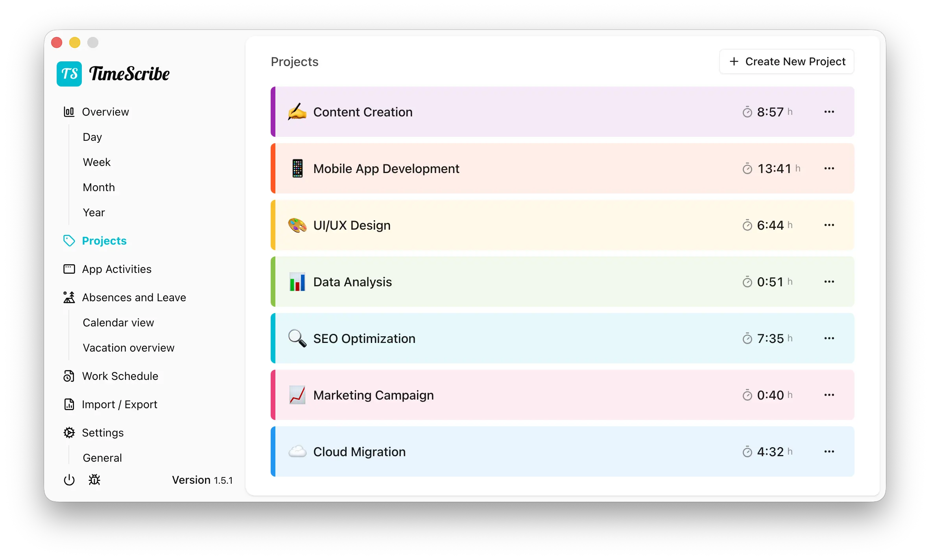Click the power quit icon
930x560 pixels.
(x=69, y=480)
